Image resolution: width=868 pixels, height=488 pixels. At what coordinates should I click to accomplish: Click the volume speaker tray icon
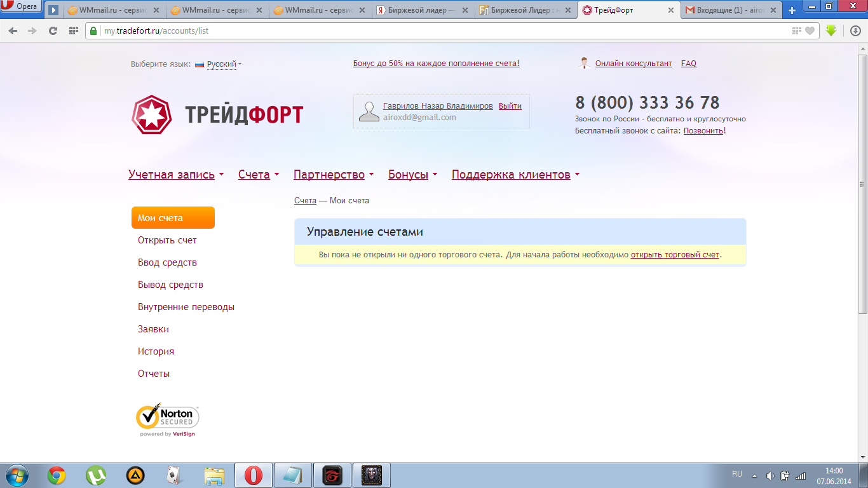771,475
